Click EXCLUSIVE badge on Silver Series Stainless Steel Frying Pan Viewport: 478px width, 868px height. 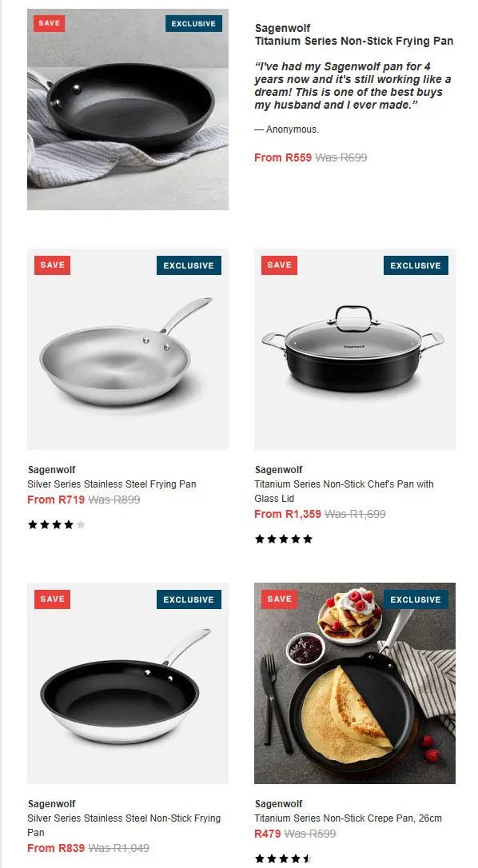(x=189, y=265)
